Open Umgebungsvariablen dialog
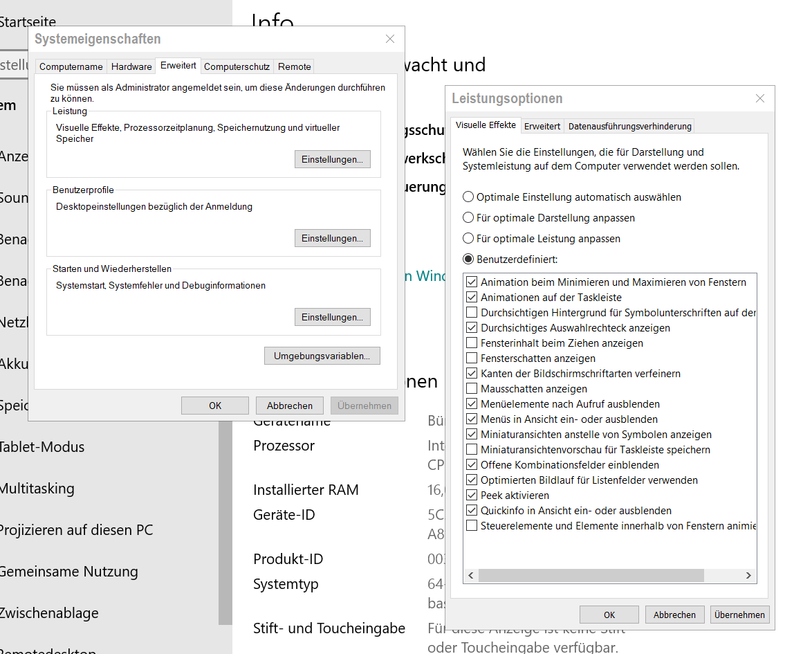 pyautogui.click(x=322, y=356)
